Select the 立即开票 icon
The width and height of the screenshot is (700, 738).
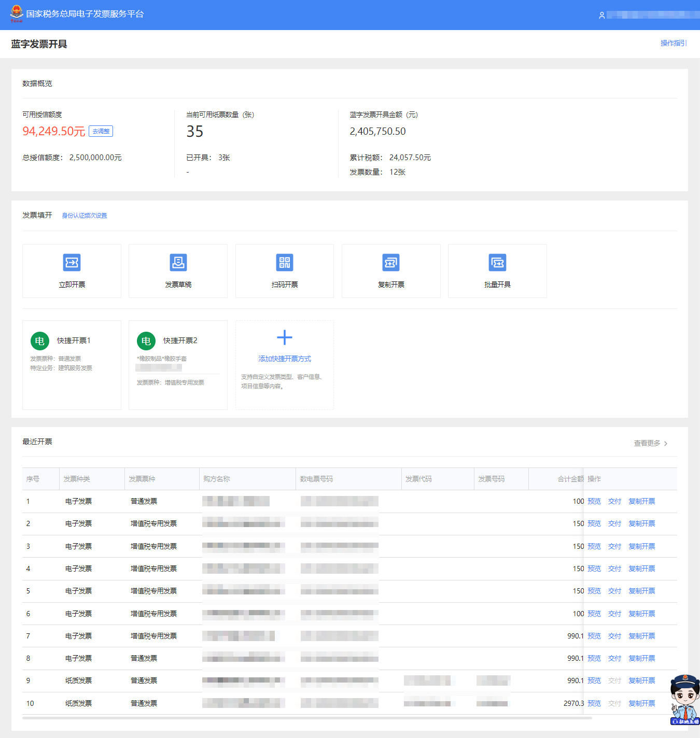coord(72,263)
